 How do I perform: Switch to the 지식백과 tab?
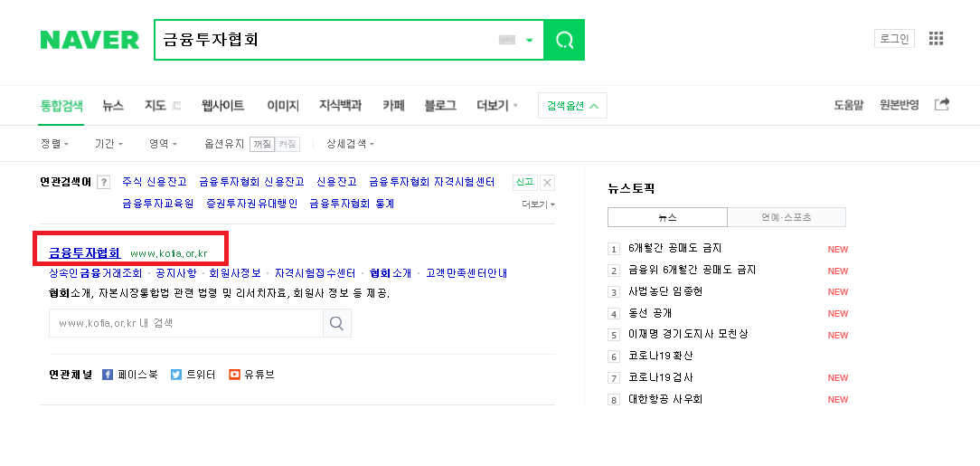340,106
